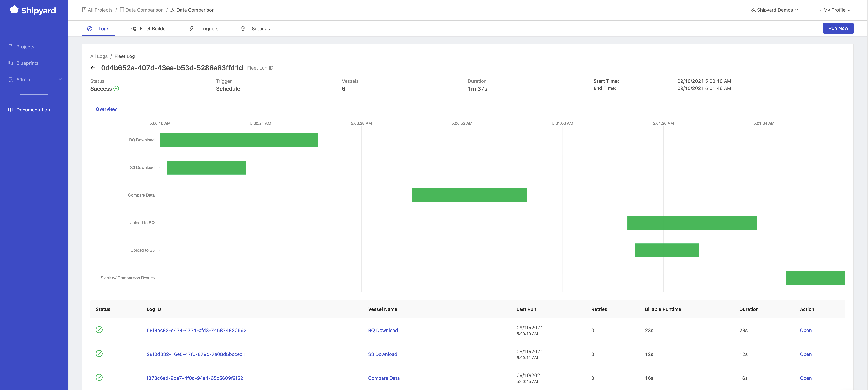Image resolution: width=868 pixels, height=390 pixels.
Task: Click the 5:00:52 AM timeline label
Action: (462, 123)
